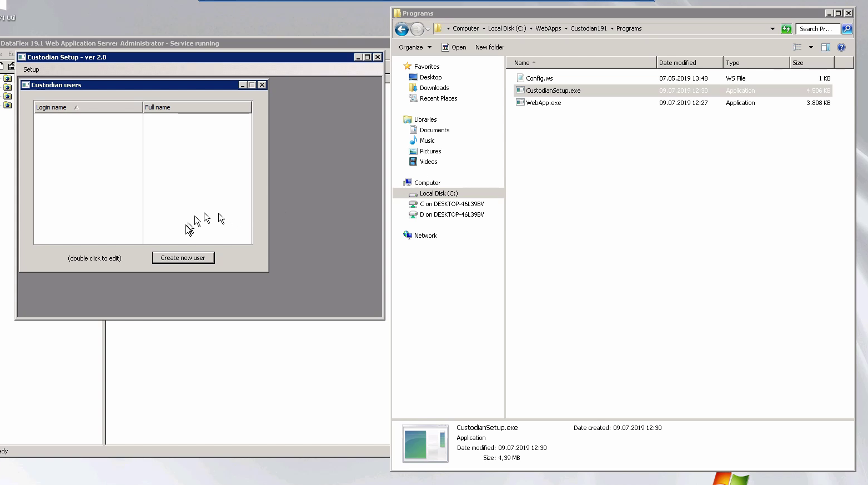This screenshot has height=485, width=868.
Task: Open the Setup menu in Custodian Setup
Action: click(x=31, y=69)
